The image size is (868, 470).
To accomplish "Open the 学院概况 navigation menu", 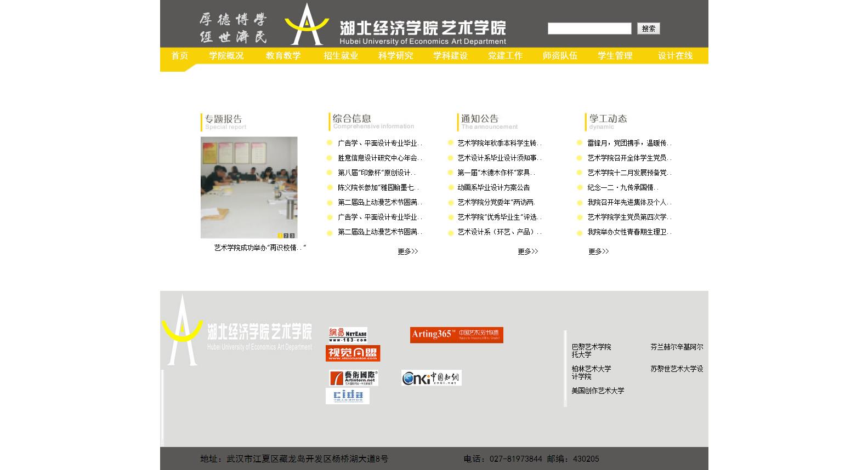I will (226, 56).
